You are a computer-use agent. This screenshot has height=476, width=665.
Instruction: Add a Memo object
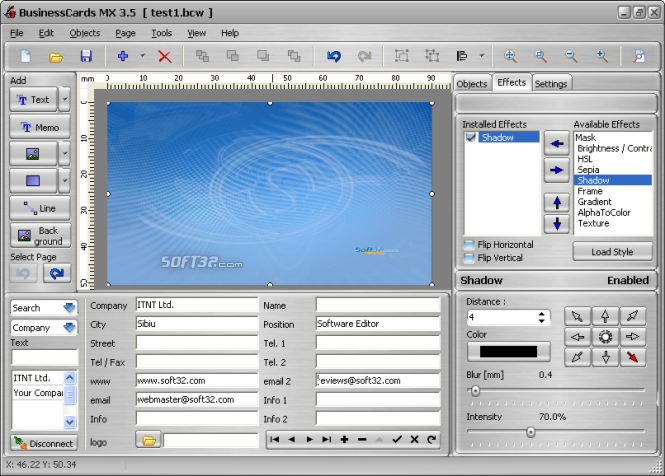coord(40,127)
